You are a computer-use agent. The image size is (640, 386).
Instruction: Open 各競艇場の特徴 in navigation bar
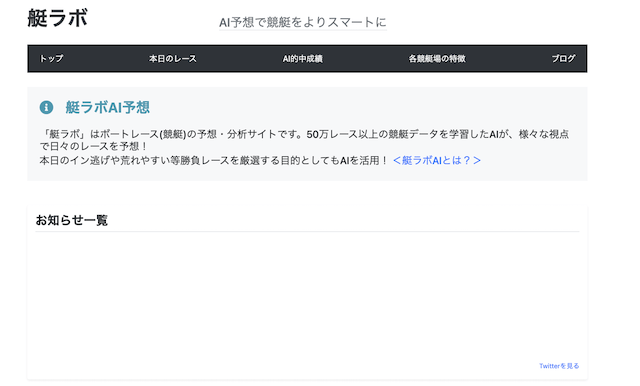click(437, 58)
